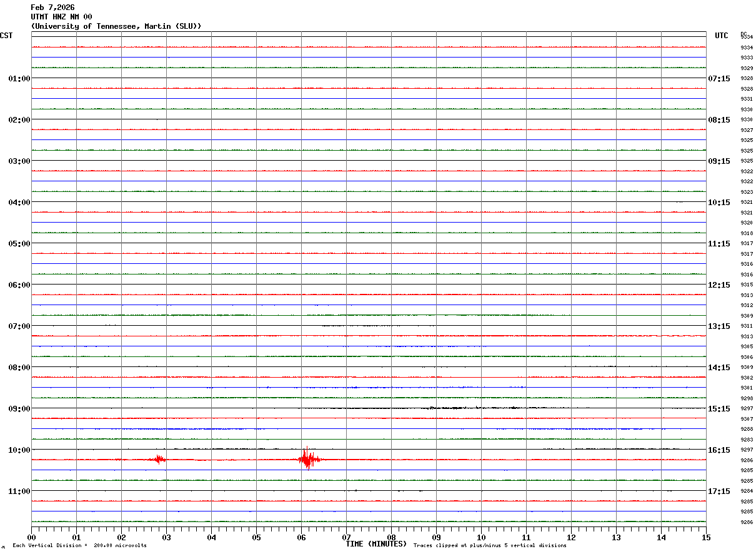This screenshot has width=756, height=554.
Task: Click the 11:15 UTC time label
Action: [x=719, y=243]
